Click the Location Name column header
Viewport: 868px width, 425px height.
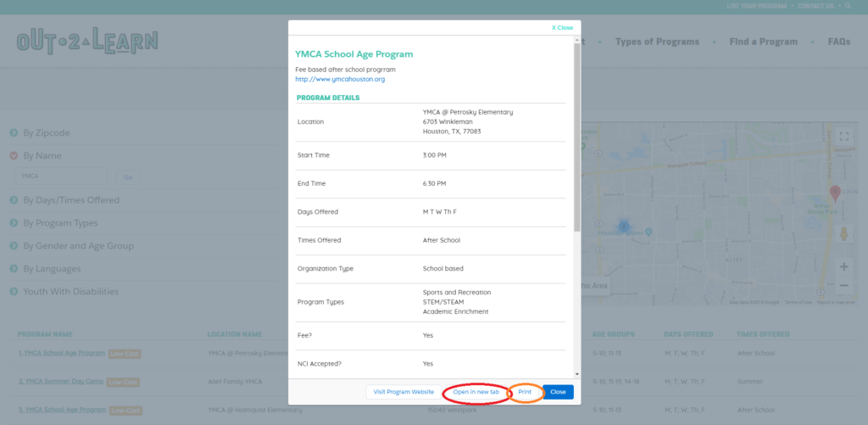click(235, 335)
